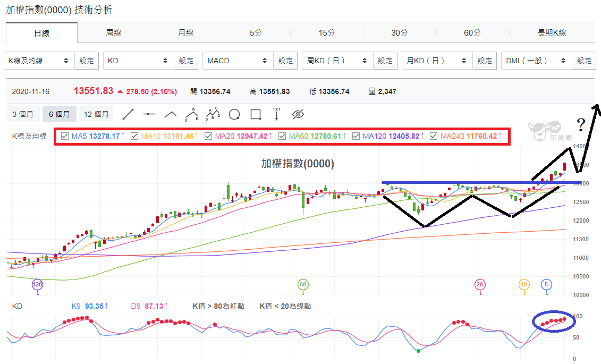This screenshot has height=364, width=601.
Task: Select the straight trend line drawing tool
Action: tap(128, 114)
